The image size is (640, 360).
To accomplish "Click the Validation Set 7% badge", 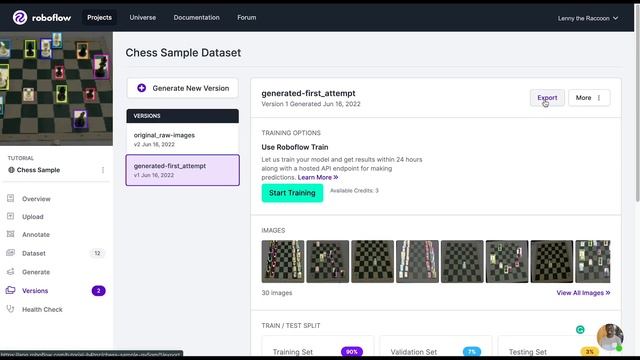I will pyautogui.click(x=471, y=351).
